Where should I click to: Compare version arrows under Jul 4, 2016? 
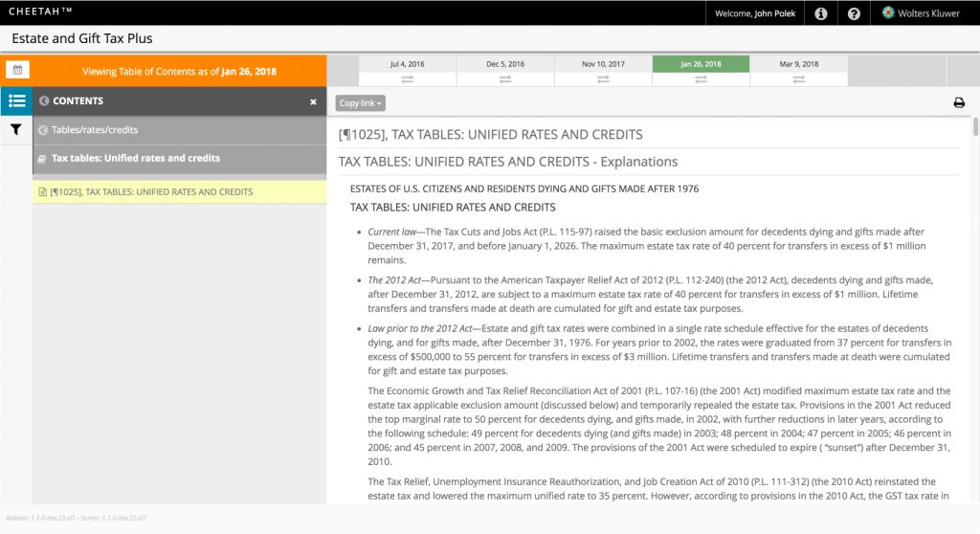pos(408,79)
